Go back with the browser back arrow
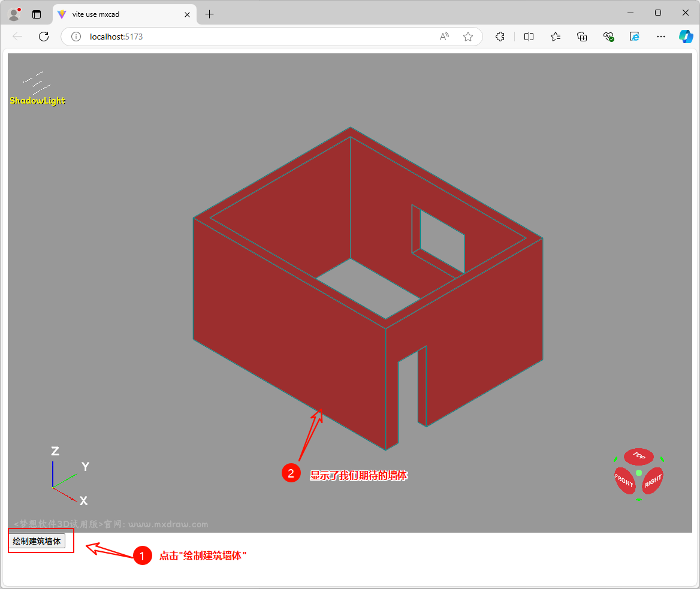 pos(17,37)
